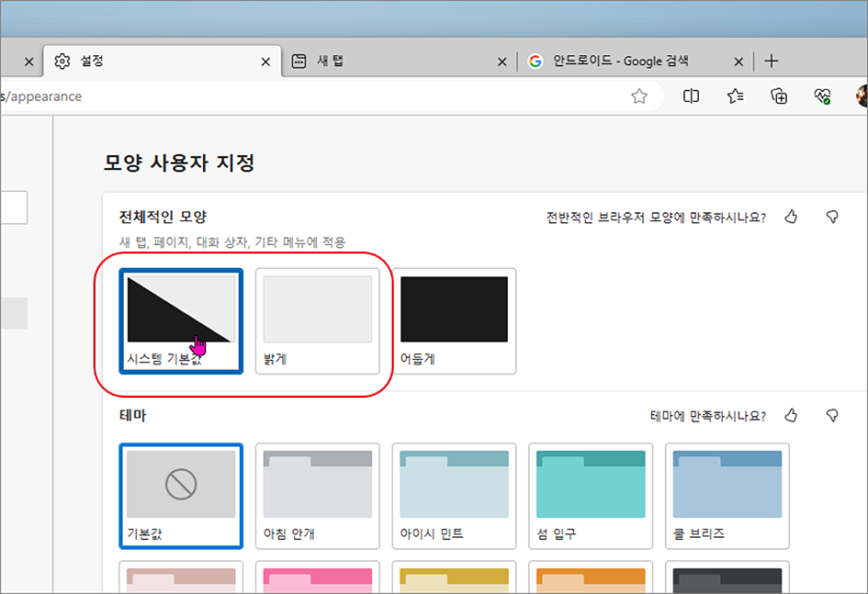Select the pink theme in bottom row
Image resolution: width=868 pixels, height=594 pixels.
coord(317,578)
